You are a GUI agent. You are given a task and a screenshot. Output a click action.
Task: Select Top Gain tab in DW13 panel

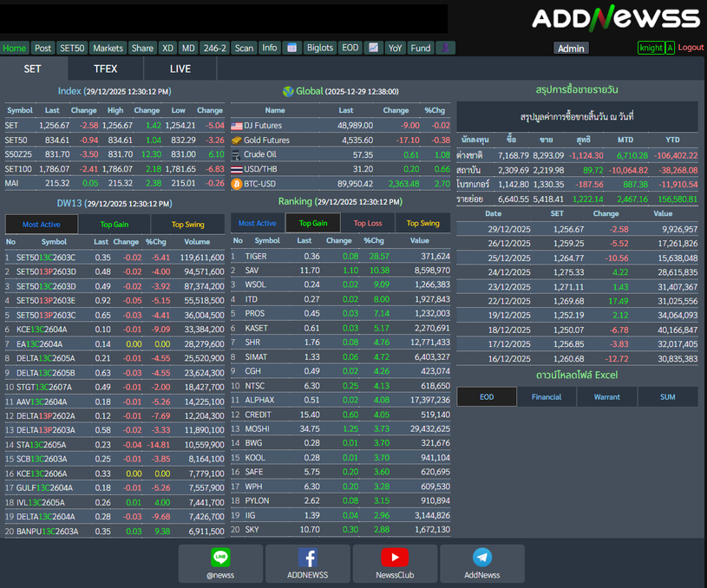(x=115, y=224)
